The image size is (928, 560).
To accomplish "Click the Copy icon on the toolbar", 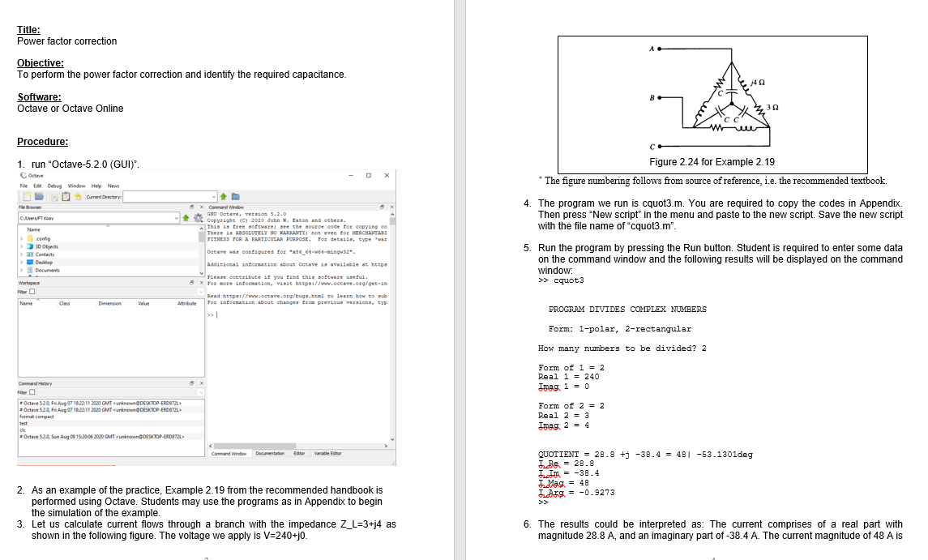I will click(54, 196).
